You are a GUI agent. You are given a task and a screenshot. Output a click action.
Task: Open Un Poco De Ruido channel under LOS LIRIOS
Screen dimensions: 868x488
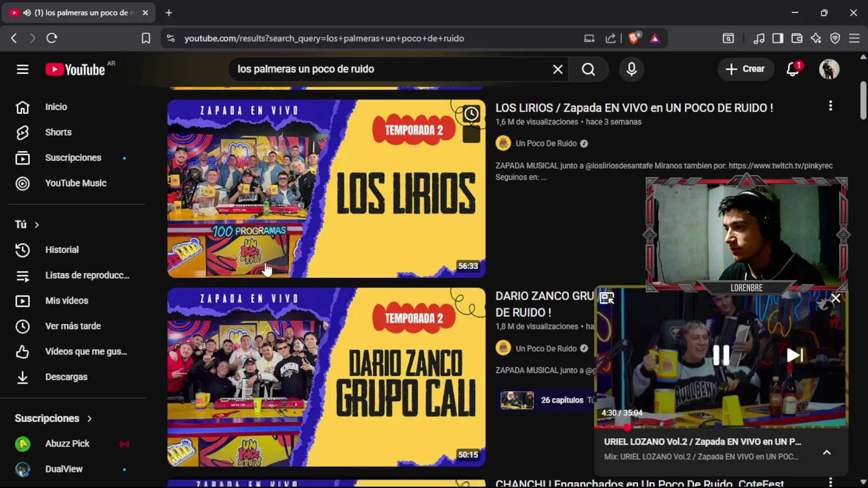tap(546, 144)
